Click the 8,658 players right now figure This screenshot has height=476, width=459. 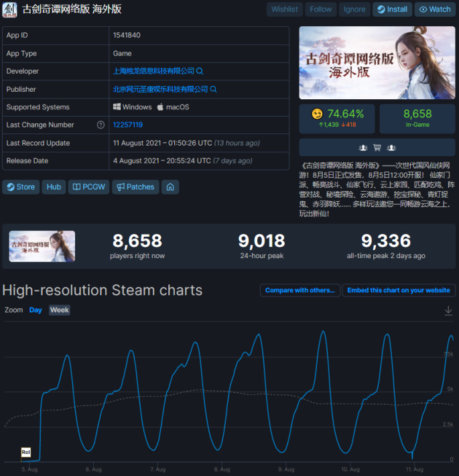click(137, 241)
